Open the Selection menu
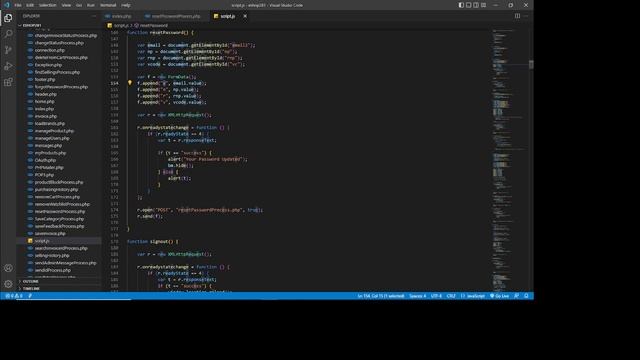 (47, 5)
